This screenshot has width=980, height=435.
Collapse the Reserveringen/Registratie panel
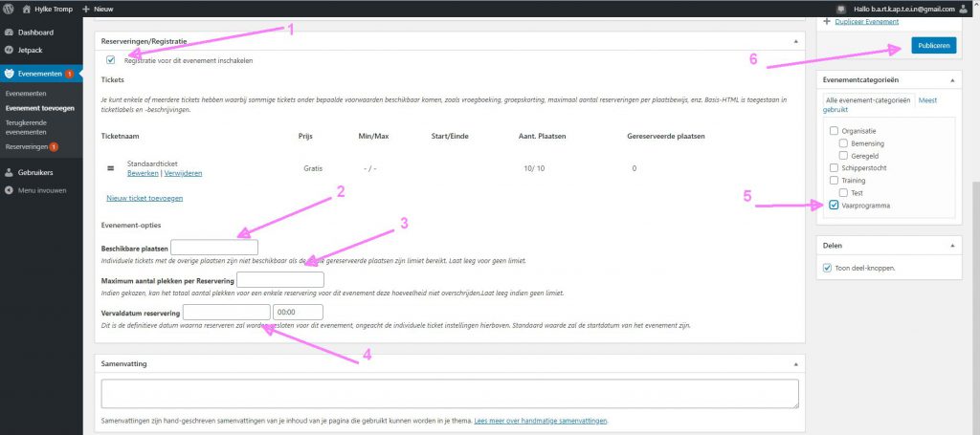(x=795, y=42)
